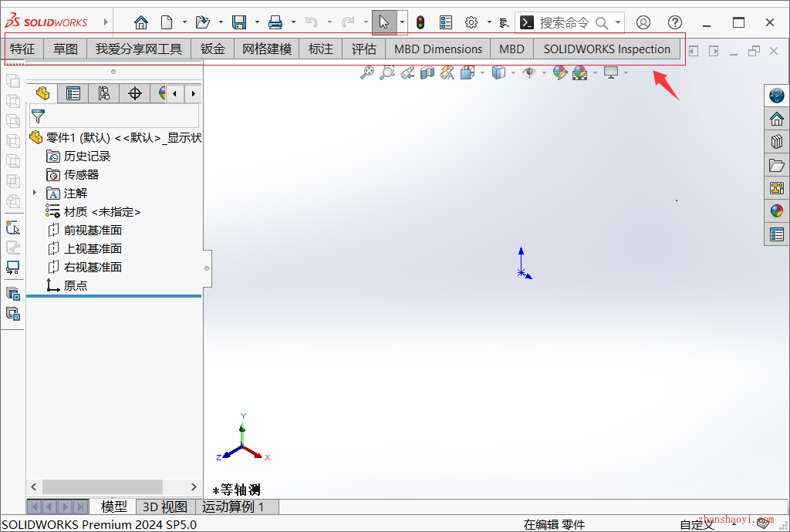This screenshot has height=532, width=790.
Task: Click Previous View icon
Action: click(407, 73)
